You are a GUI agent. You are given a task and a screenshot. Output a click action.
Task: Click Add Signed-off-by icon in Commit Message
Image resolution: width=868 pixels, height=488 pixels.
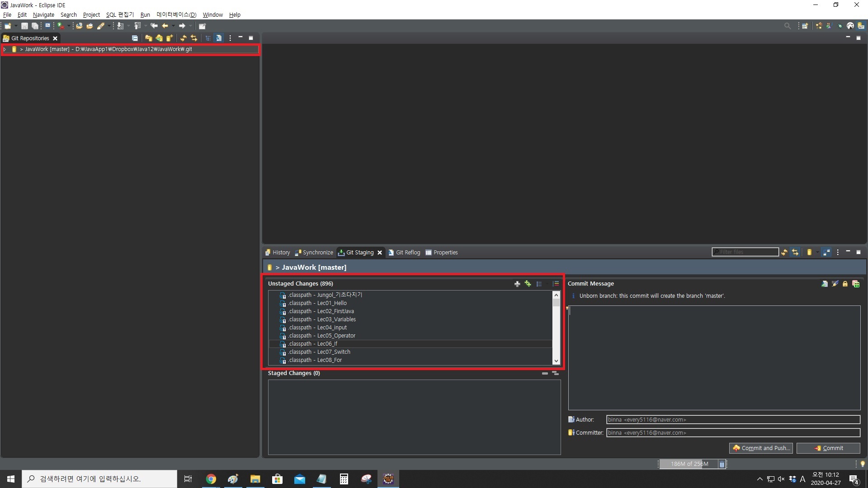[835, 284]
